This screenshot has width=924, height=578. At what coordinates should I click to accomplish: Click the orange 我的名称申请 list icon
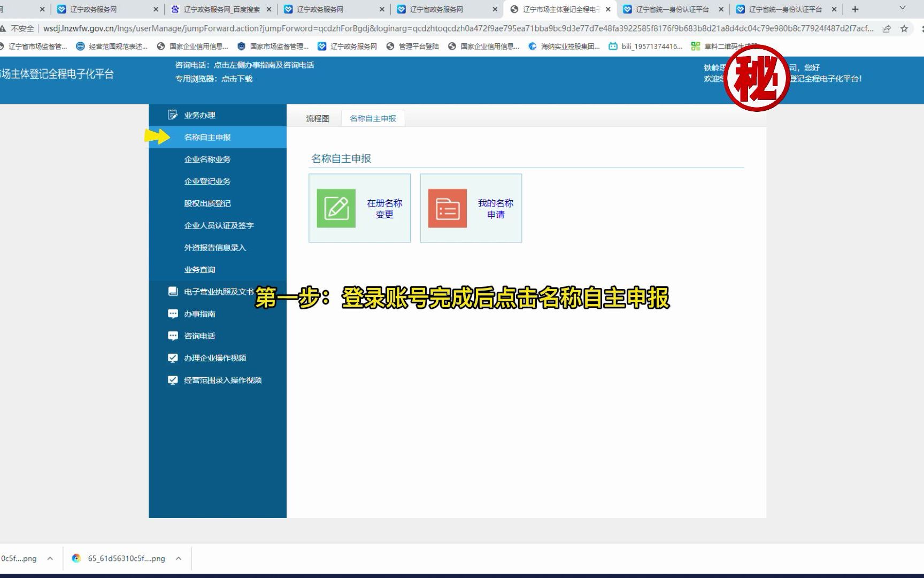pyautogui.click(x=447, y=208)
